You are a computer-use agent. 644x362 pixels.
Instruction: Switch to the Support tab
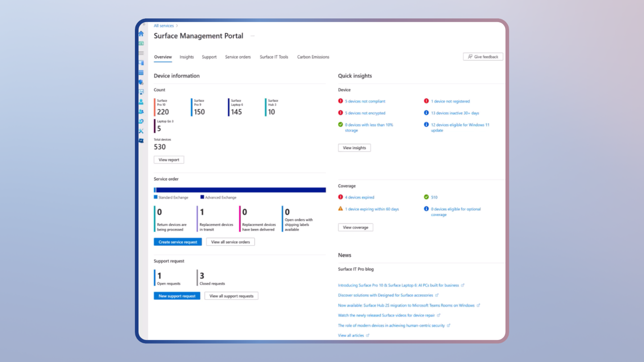pyautogui.click(x=209, y=57)
